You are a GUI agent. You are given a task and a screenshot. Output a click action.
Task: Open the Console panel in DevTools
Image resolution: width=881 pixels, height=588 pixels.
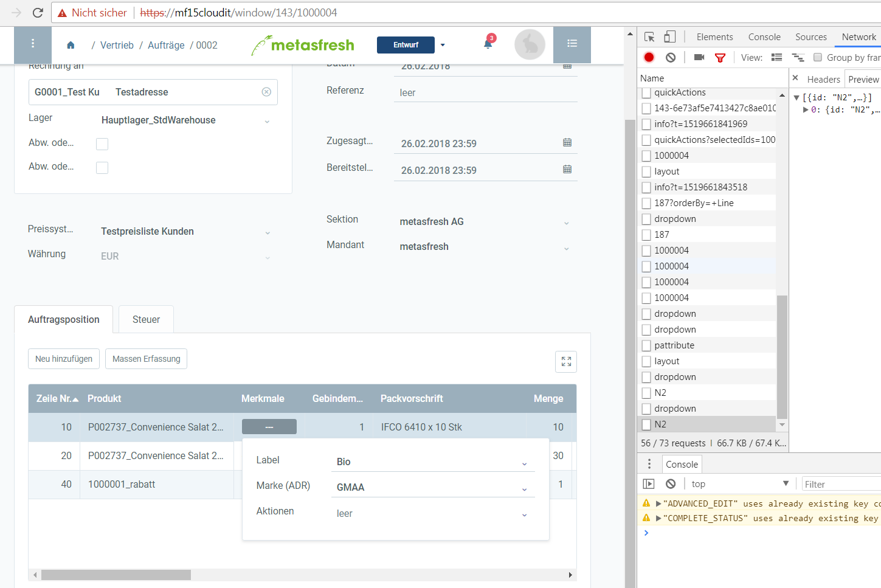(764, 36)
